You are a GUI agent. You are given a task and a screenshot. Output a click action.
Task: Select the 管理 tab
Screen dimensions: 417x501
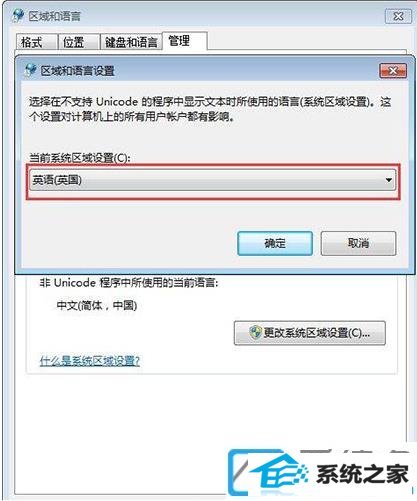pos(184,41)
